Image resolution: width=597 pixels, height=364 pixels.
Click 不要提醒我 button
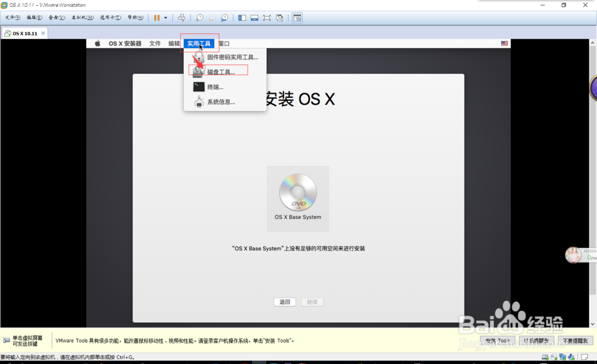(x=576, y=340)
